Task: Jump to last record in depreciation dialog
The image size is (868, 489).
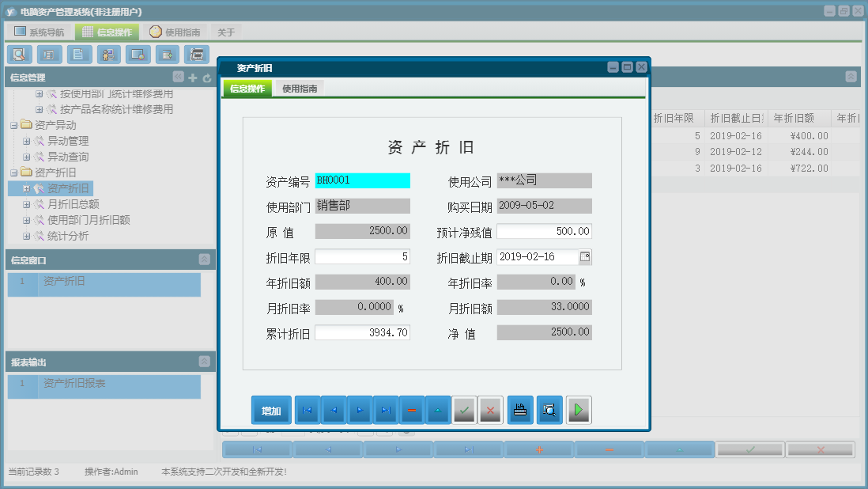Action: click(x=385, y=410)
